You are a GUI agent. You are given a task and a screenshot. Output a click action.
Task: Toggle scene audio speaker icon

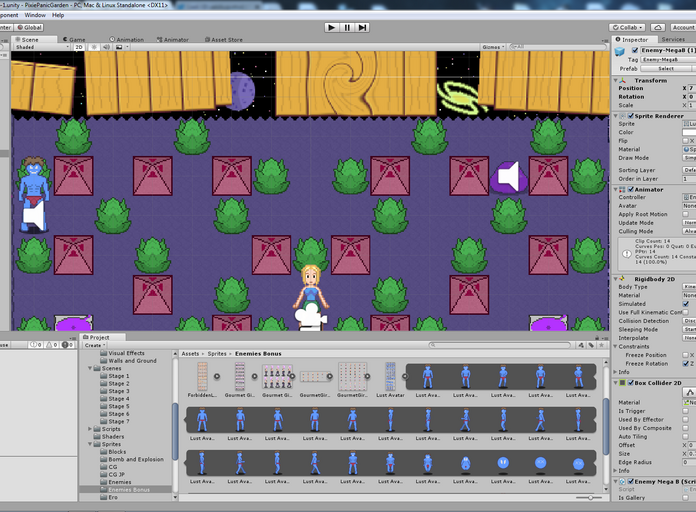(107, 47)
